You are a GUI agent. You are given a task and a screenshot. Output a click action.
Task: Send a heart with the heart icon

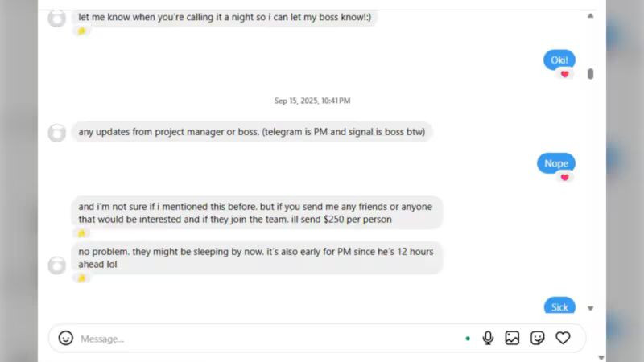[x=563, y=338]
